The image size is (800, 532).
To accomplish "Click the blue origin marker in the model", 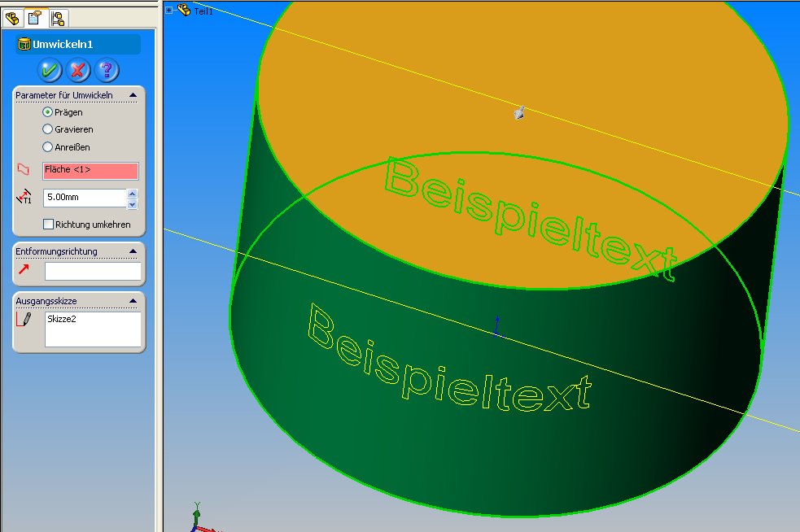I will click(x=497, y=327).
